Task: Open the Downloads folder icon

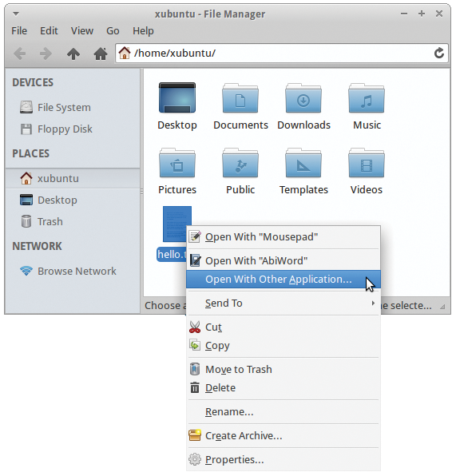Action: point(303,98)
